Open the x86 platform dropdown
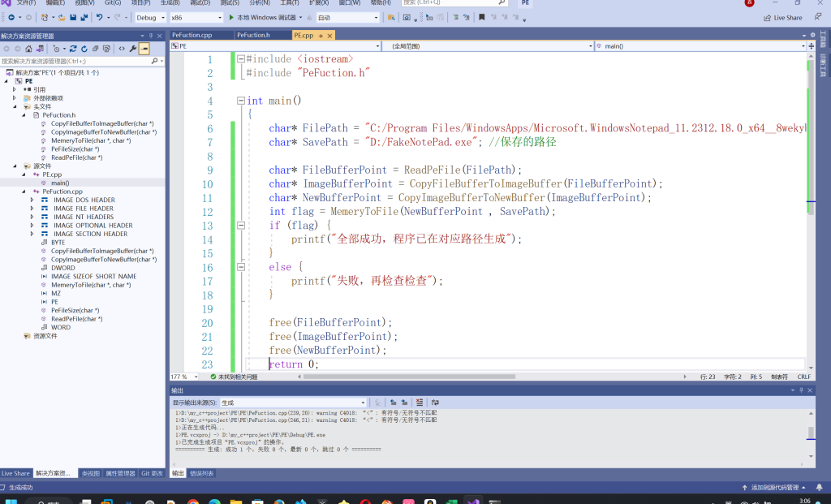Viewport: 831px width, 504px height. pyautogui.click(x=196, y=17)
